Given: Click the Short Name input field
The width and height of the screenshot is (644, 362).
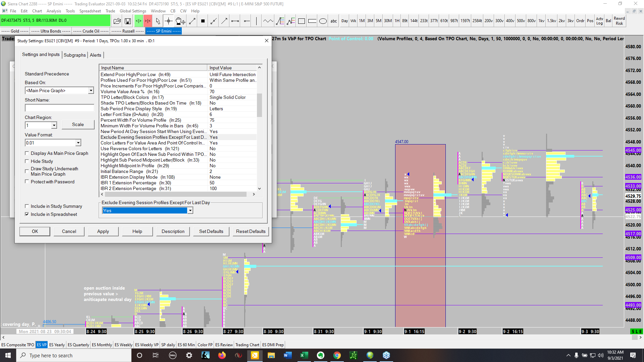Looking at the screenshot, I should [x=59, y=108].
